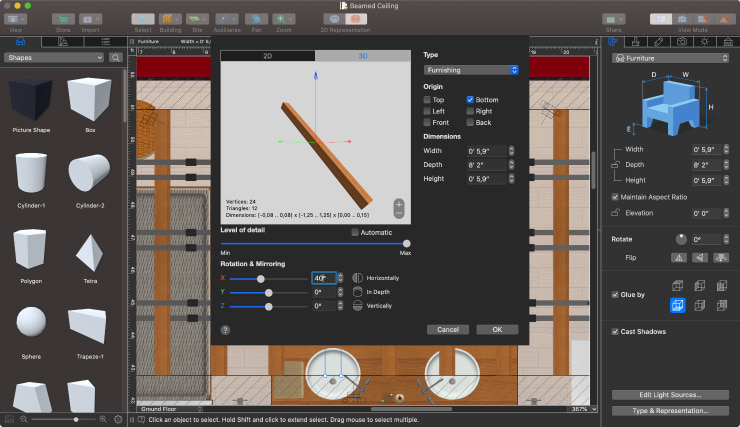Click the Z rotation slider handle

click(x=269, y=307)
